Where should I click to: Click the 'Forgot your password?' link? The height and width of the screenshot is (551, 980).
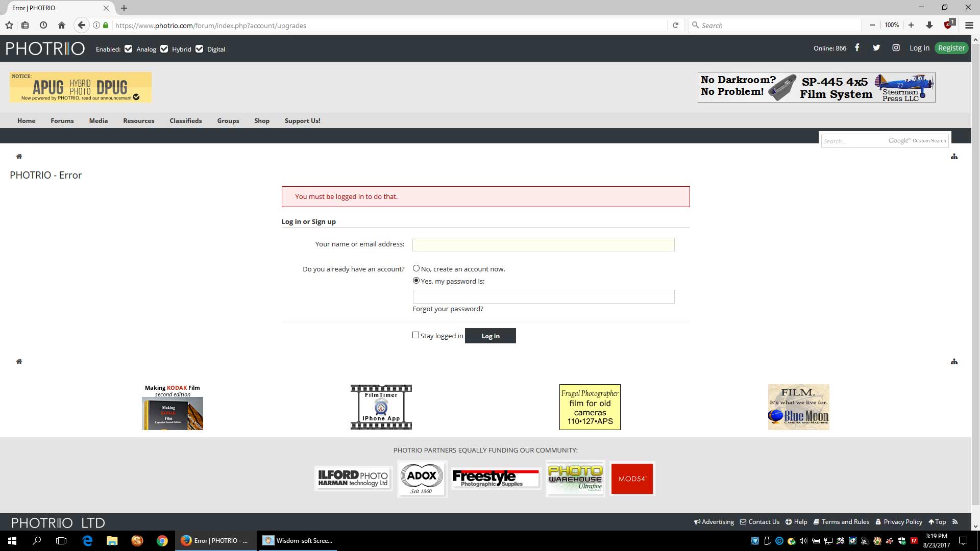coord(448,309)
